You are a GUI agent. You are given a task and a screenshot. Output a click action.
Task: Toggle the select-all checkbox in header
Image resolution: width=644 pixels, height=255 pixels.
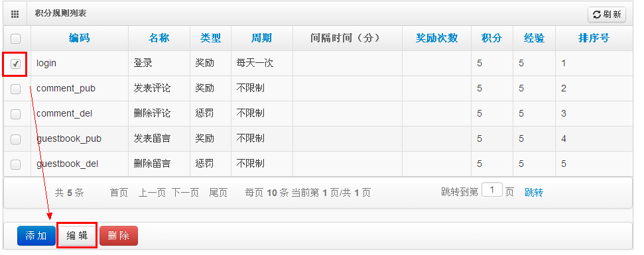pos(16,38)
